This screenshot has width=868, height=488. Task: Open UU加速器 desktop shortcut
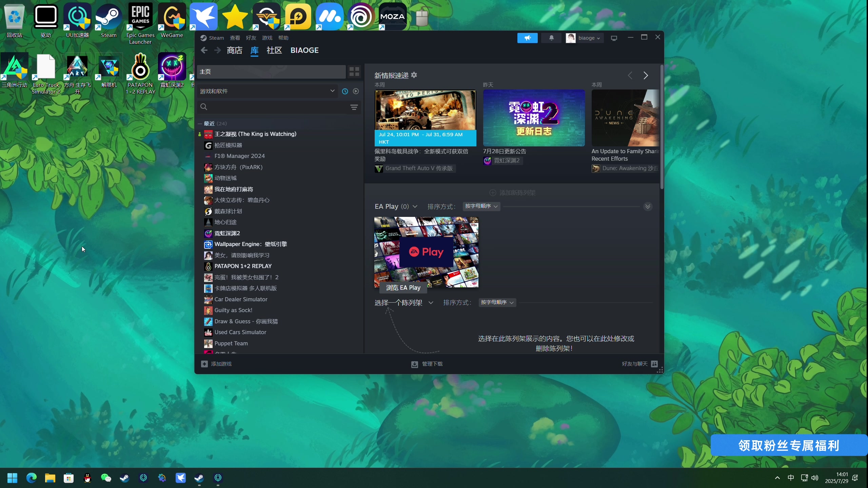click(77, 21)
